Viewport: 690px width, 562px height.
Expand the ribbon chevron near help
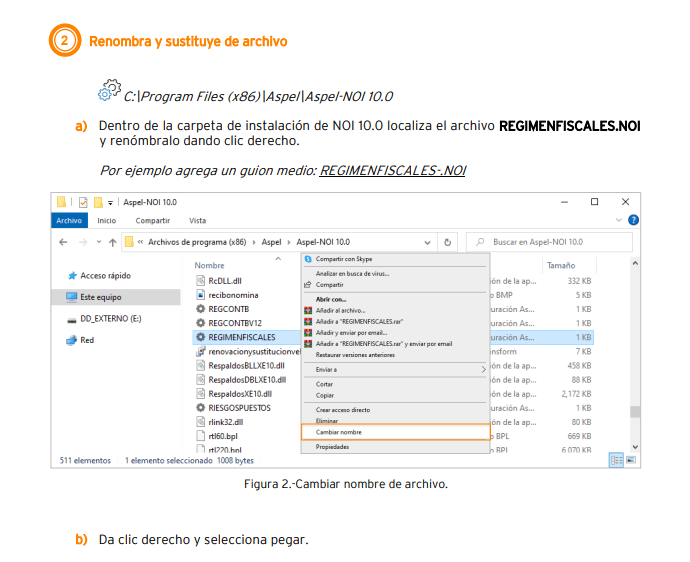click(x=621, y=220)
